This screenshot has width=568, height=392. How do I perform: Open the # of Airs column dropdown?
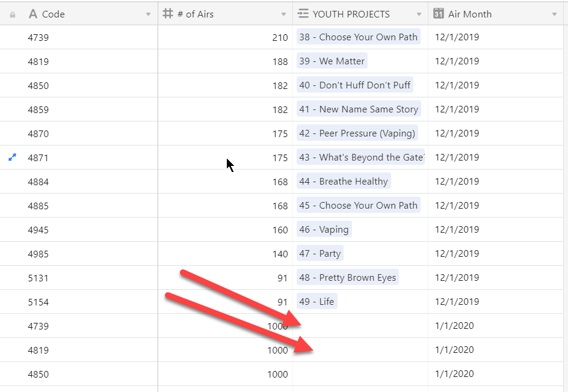(x=283, y=14)
